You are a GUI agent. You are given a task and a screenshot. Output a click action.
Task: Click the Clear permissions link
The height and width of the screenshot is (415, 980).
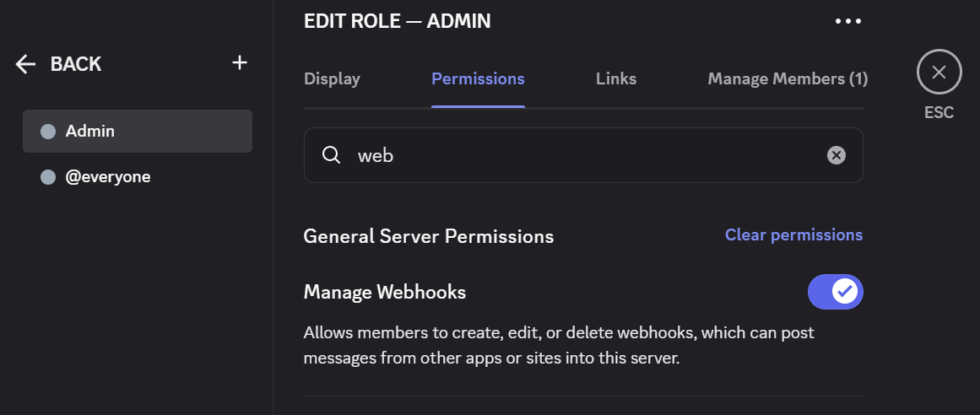[x=793, y=234]
